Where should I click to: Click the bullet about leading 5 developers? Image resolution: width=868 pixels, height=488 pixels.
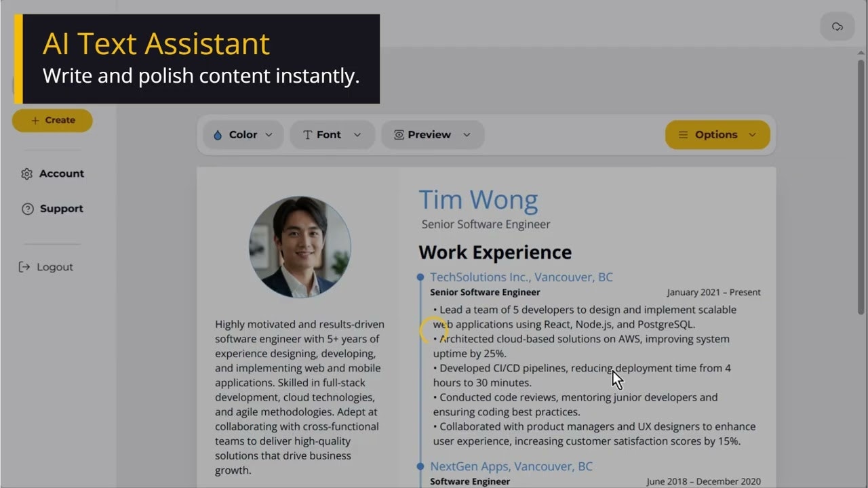(x=585, y=317)
